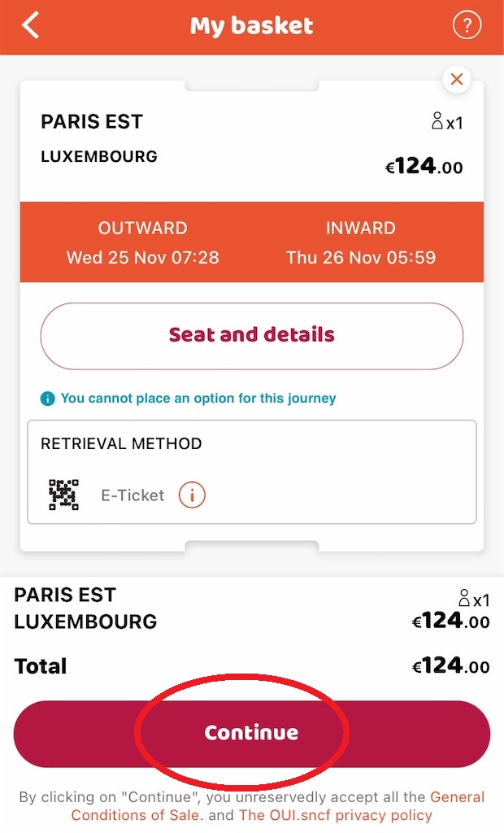Go back using the header arrow
This screenshot has width=504, height=833.
31,25
